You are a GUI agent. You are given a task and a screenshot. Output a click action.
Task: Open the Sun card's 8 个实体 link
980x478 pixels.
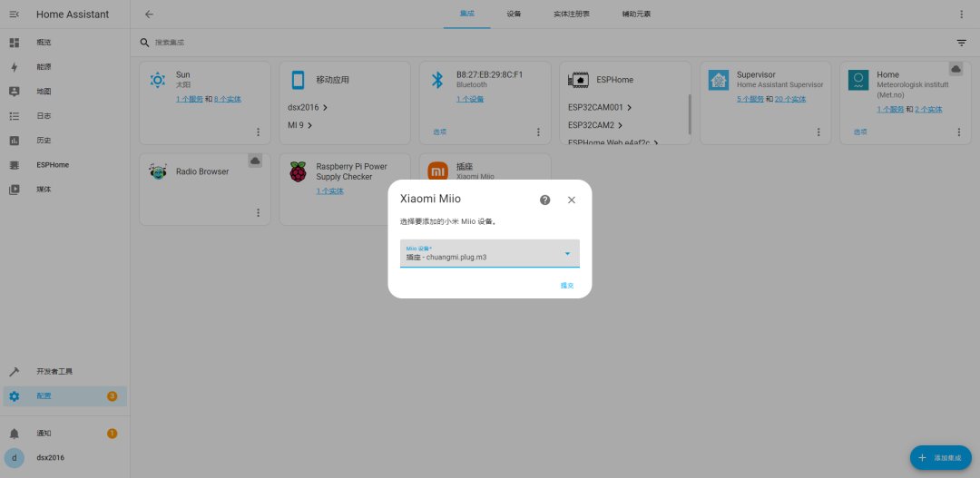228,100
